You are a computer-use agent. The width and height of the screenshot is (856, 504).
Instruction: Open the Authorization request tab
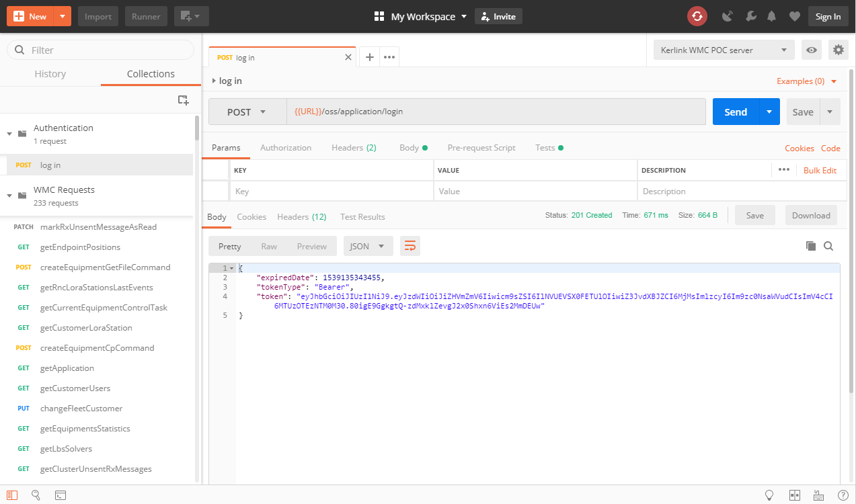pyautogui.click(x=286, y=148)
